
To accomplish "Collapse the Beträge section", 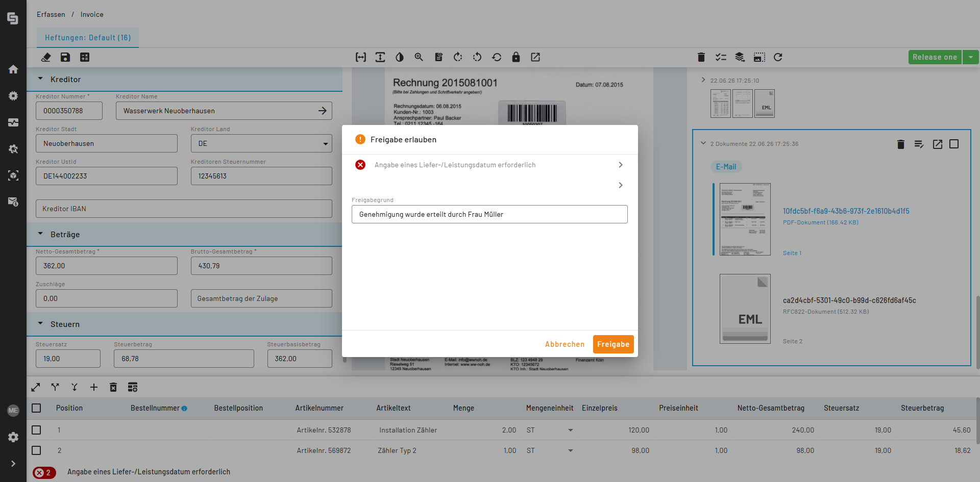I will pos(40,234).
